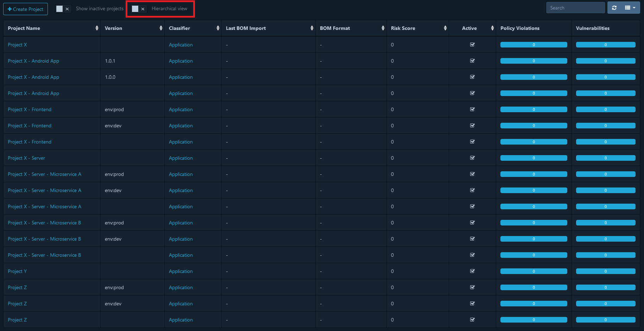The image size is (644, 331).
Task: Click Policy Violations bar in Project X row
Action: [x=533, y=45]
